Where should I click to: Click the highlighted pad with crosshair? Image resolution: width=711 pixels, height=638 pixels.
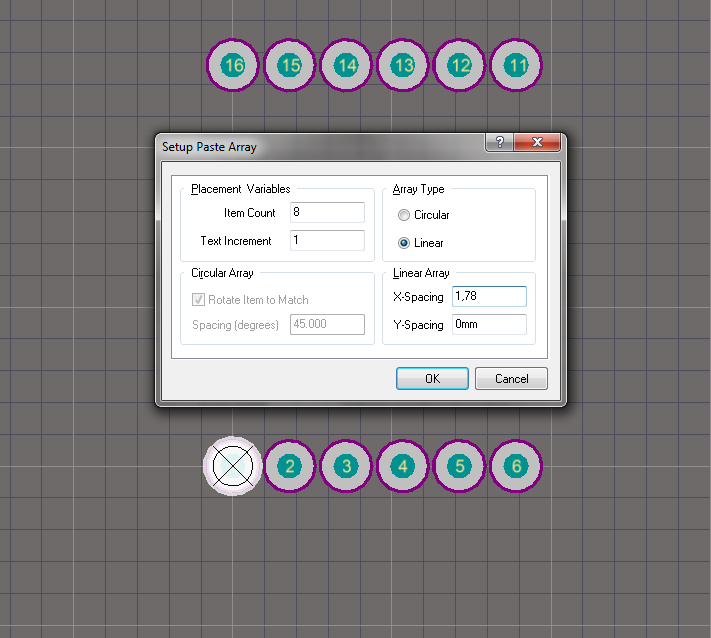point(233,466)
